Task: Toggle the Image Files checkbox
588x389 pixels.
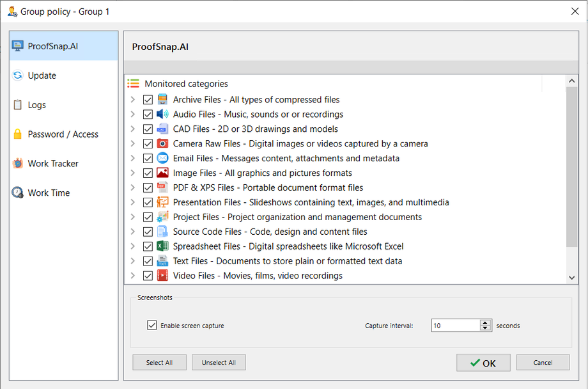Action: pos(148,173)
